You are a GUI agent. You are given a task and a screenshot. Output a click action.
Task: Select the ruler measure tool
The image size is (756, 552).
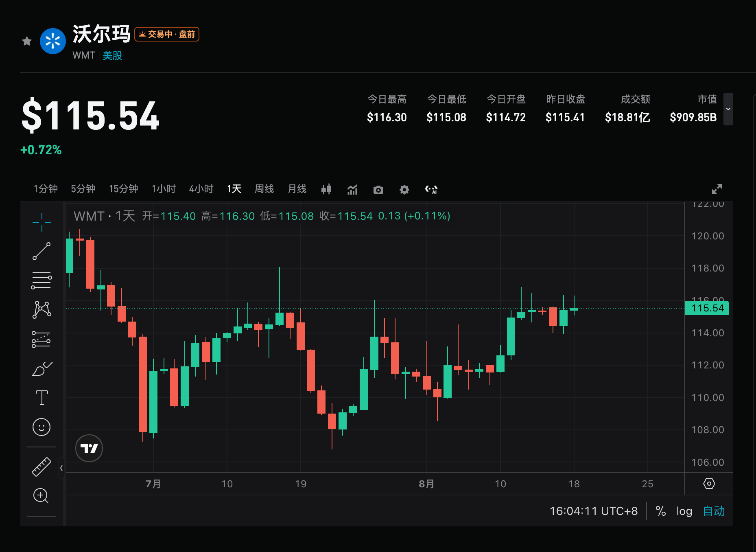42,467
